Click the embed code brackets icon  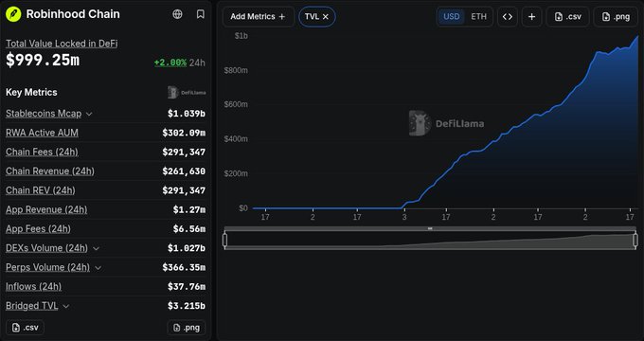508,17
